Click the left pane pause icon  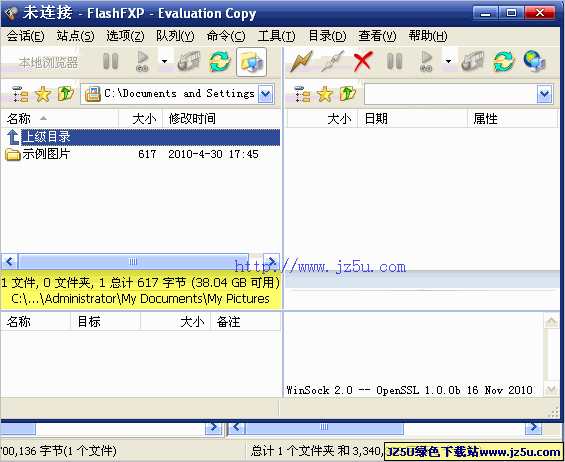(111, 62)
